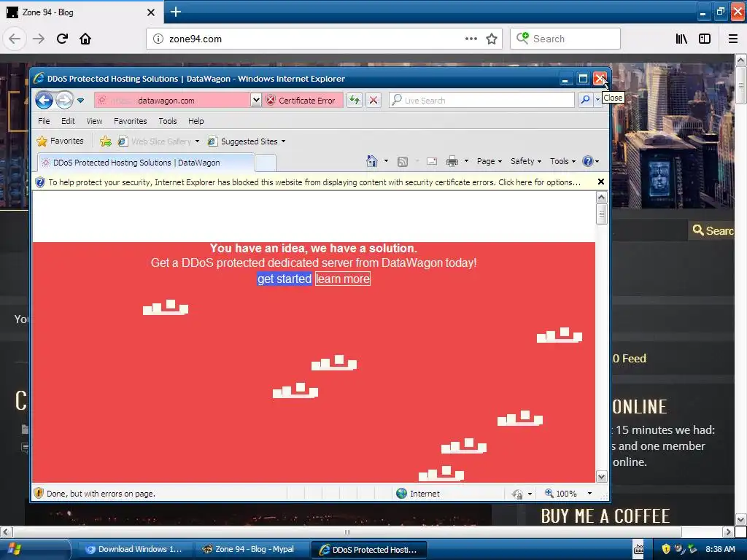Open the Favorites star button
Screen dimensions: 747x560
click(60, 141)
